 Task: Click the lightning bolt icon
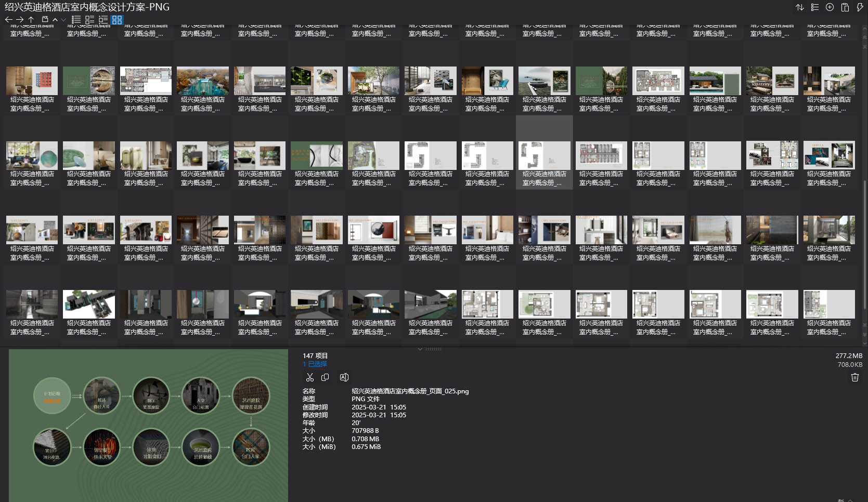tap(860, 7)
